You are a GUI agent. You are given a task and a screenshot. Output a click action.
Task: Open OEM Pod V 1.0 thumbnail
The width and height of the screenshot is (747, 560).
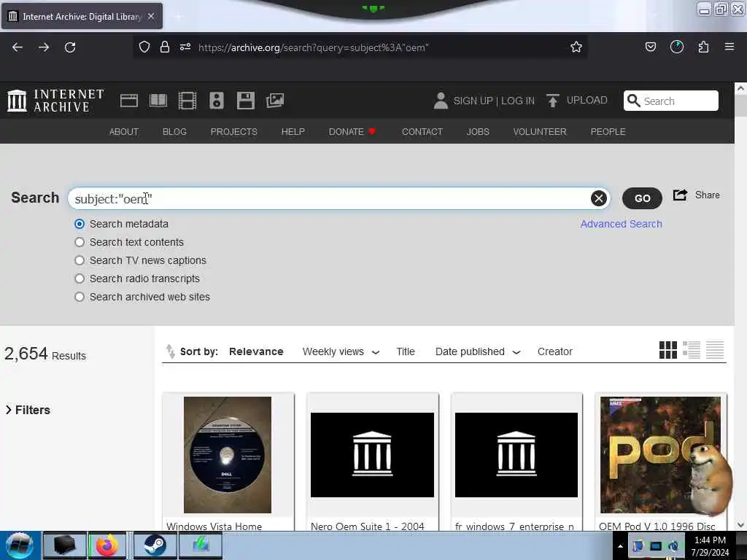659,455
